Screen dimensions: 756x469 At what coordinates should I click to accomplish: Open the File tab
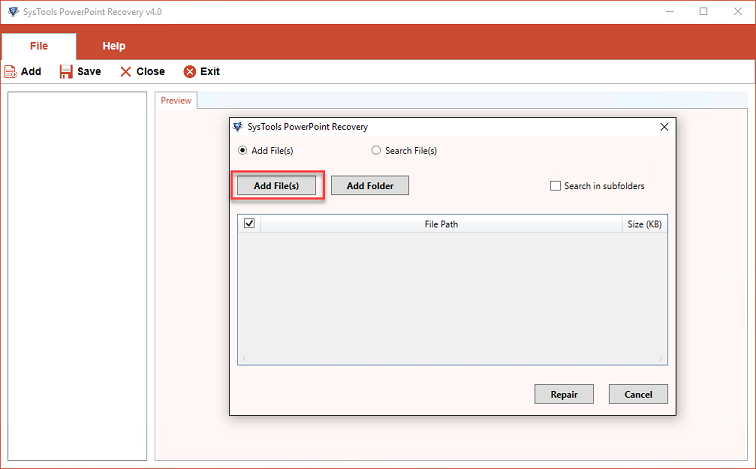39,46
